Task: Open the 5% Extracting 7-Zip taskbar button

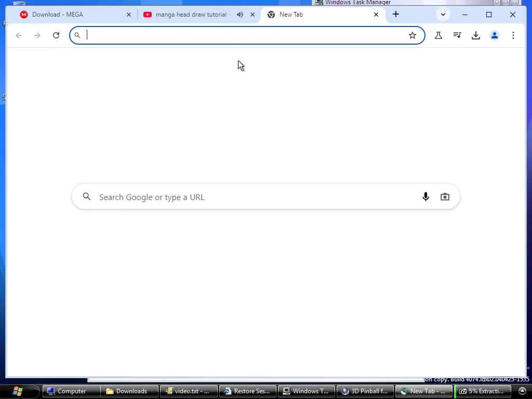Action: (483, 391)
